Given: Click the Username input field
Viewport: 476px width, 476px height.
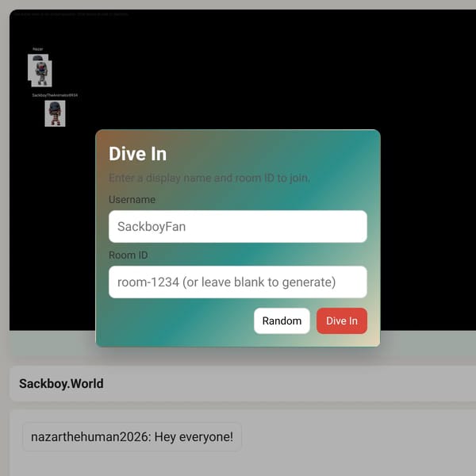Looking at the screenshot, I should [238, 226].
